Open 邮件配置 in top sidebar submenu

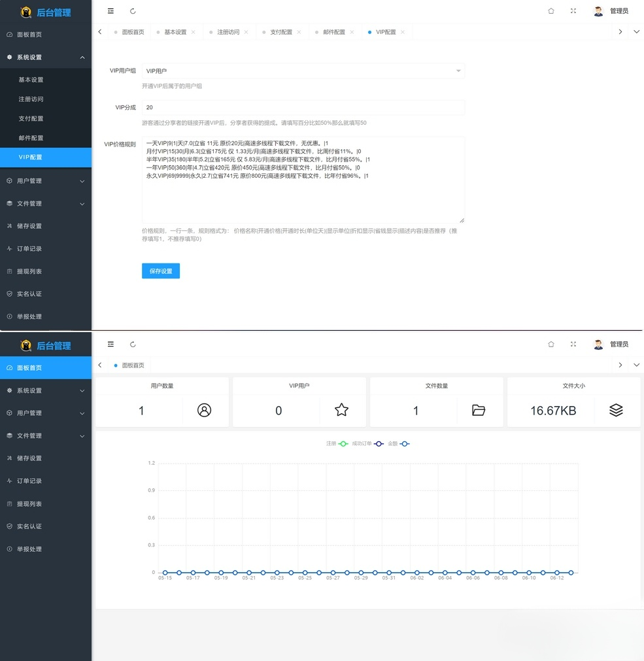(x=46, y=138)
